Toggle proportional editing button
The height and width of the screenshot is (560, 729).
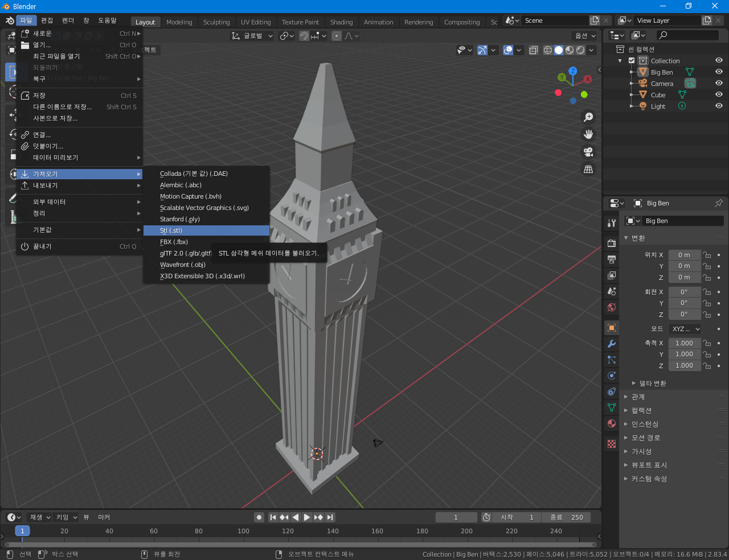[x=337, y=36]
